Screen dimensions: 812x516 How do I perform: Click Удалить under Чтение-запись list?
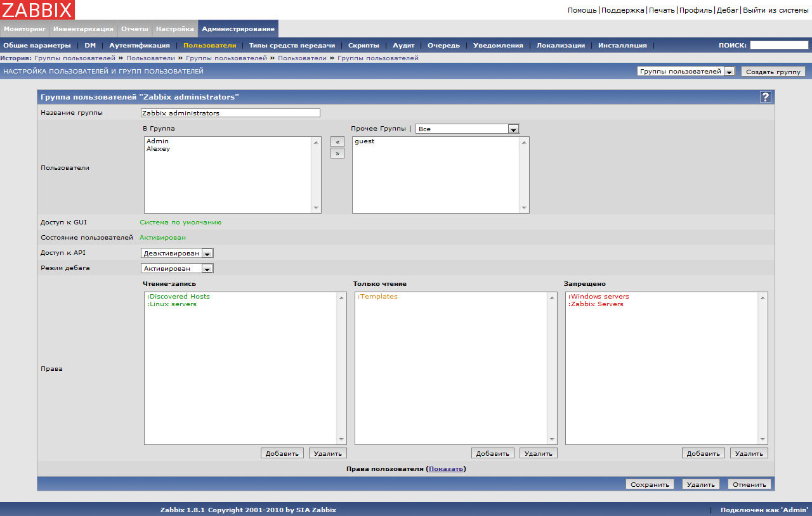[328, 453]
